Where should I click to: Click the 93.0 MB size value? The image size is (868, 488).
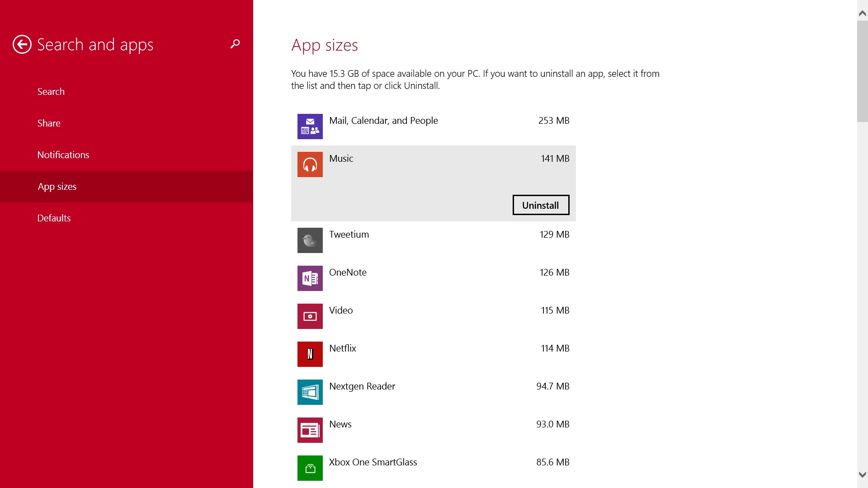tap(553, 424)
